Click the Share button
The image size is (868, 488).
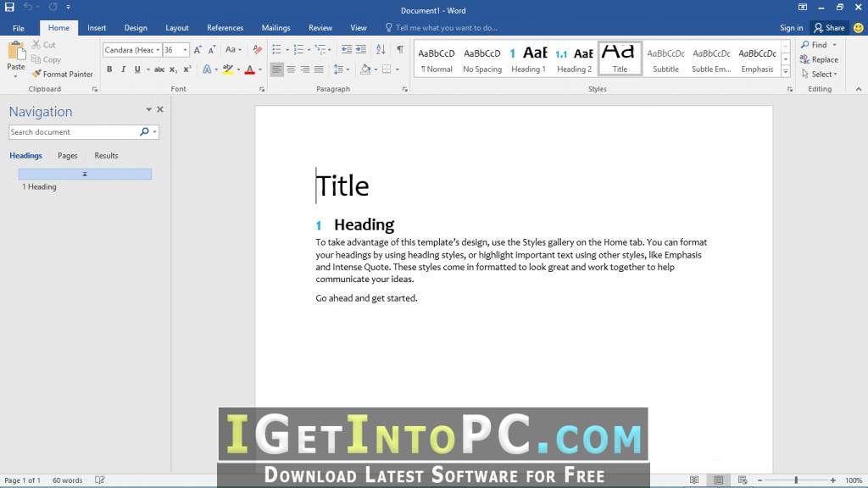tap(829, 28)
